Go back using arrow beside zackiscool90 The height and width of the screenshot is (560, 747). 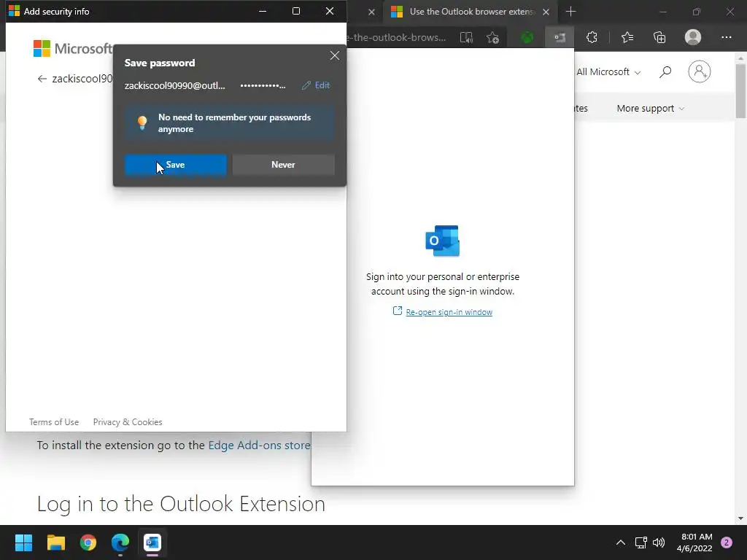click(x=42, y=79)
